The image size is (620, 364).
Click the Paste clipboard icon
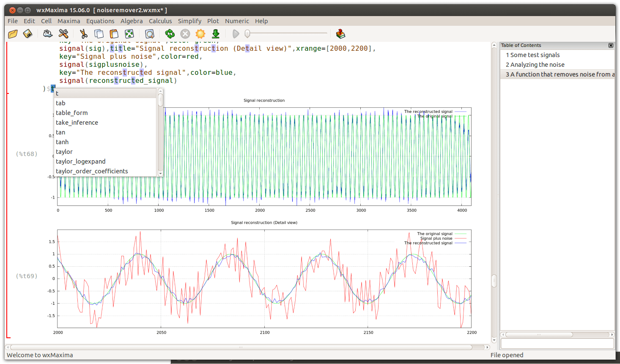coord(114,34)
